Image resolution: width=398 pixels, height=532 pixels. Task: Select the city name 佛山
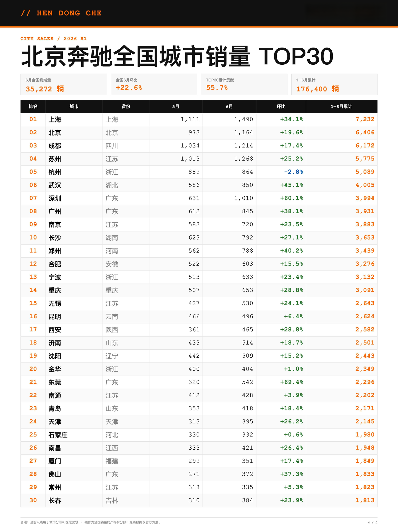pyautogui.click(x=55, y=474)
